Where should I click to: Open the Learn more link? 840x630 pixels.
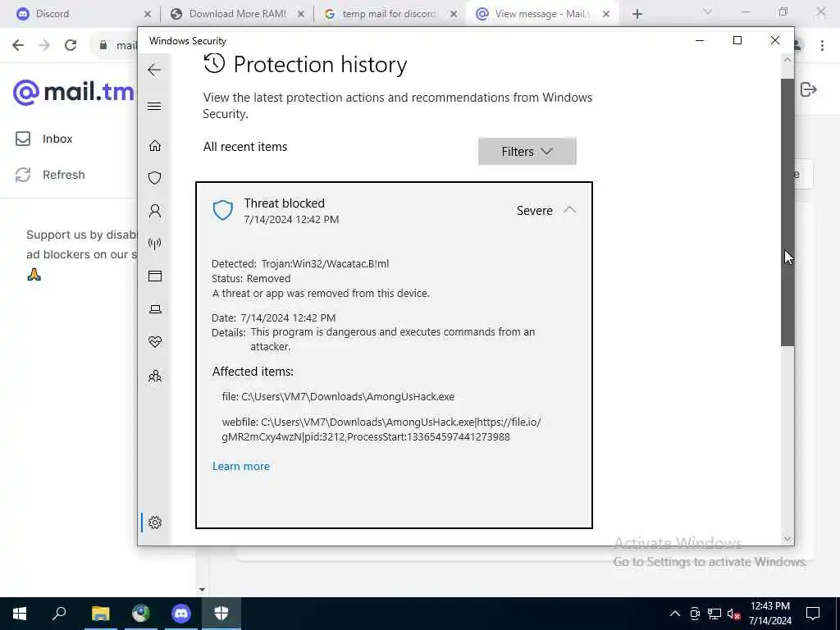pos(241,466)
